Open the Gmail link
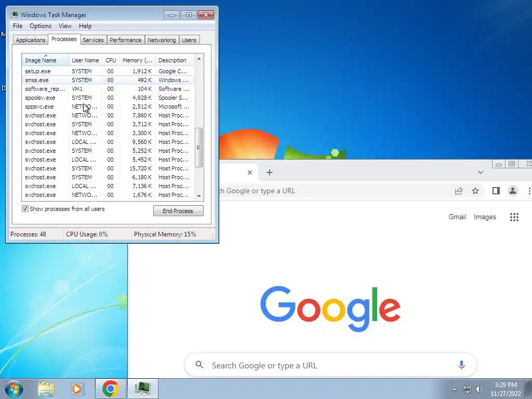Viewport: 532px width, 399px height. click(457, 217)
